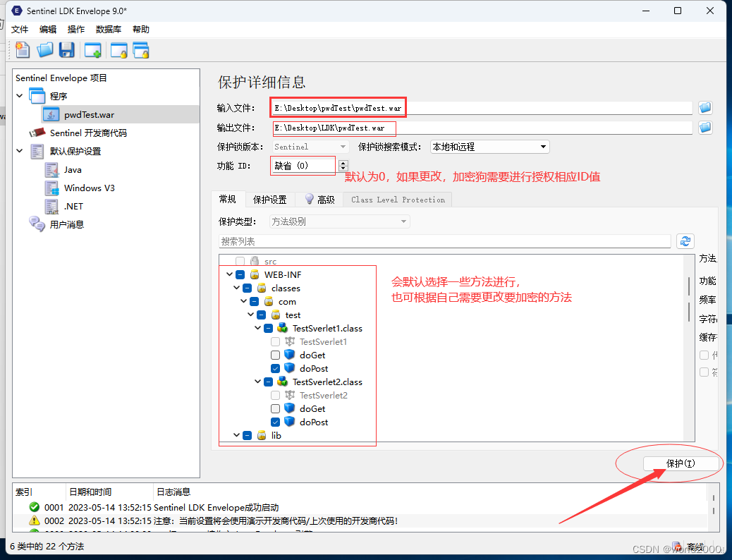The height and width of the screenshot is (560, 732).
Task: Toggle the TestSverlet2.class checkbox
Action: (x=269, y=382)
